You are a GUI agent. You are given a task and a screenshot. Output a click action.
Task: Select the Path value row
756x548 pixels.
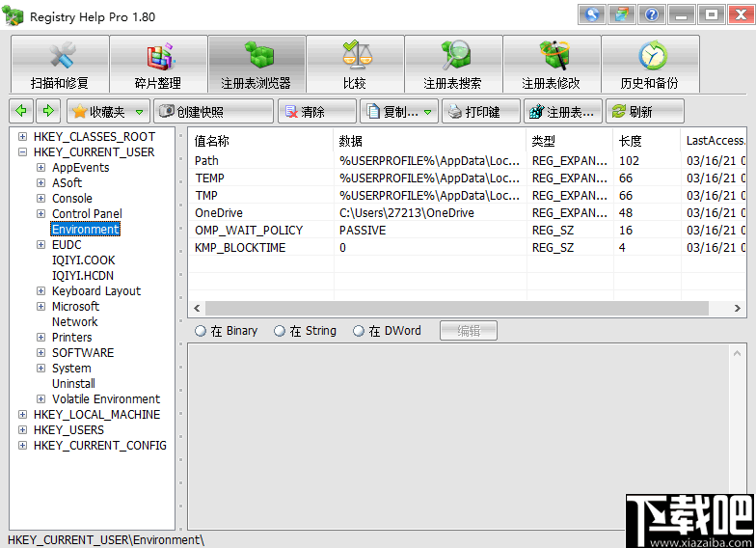[x=467, y=160]
